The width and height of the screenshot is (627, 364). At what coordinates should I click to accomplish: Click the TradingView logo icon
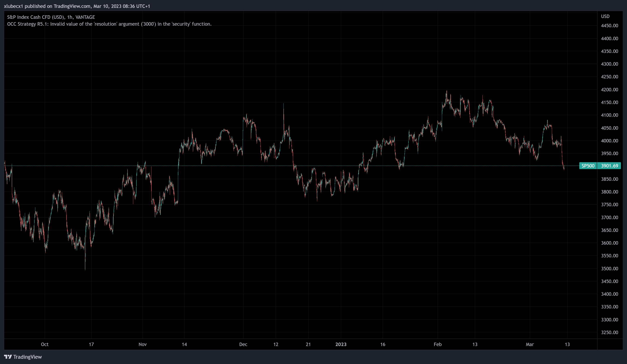pos(8,357)
